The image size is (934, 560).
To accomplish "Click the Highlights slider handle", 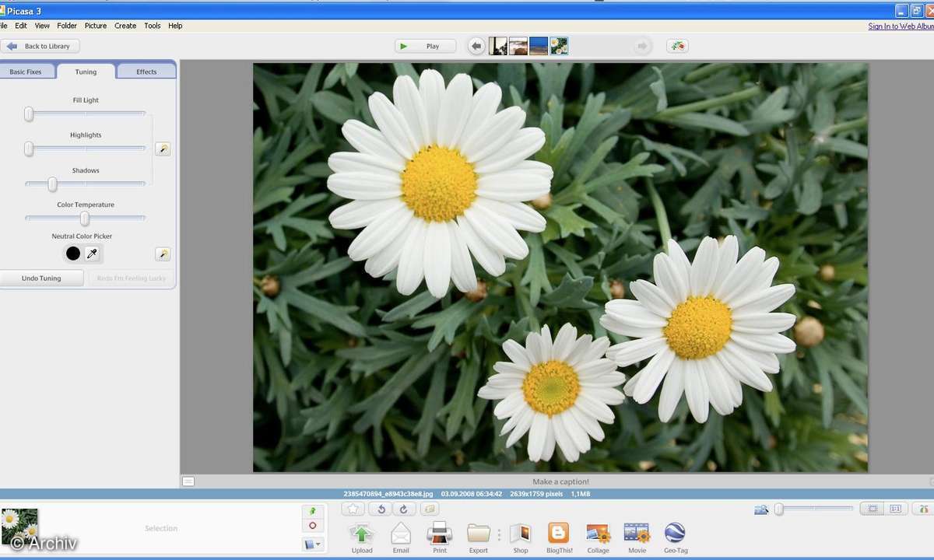I will (x=29, y=149).
